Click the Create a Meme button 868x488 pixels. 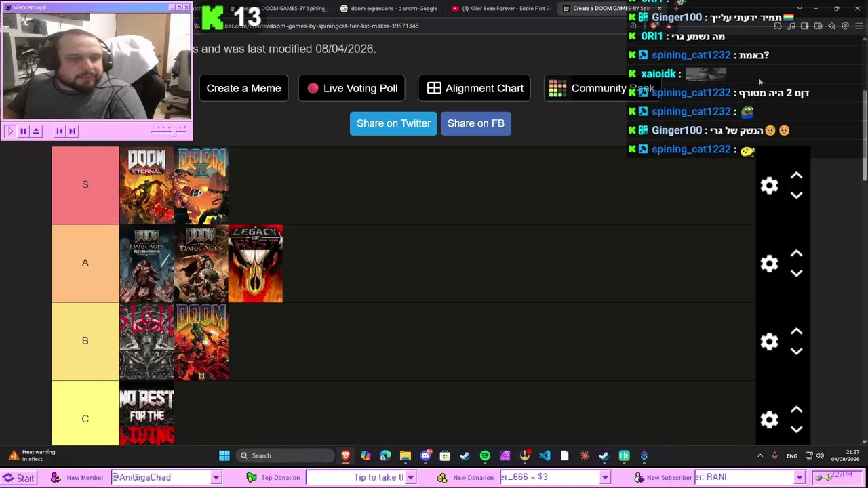tap(243, 88)
